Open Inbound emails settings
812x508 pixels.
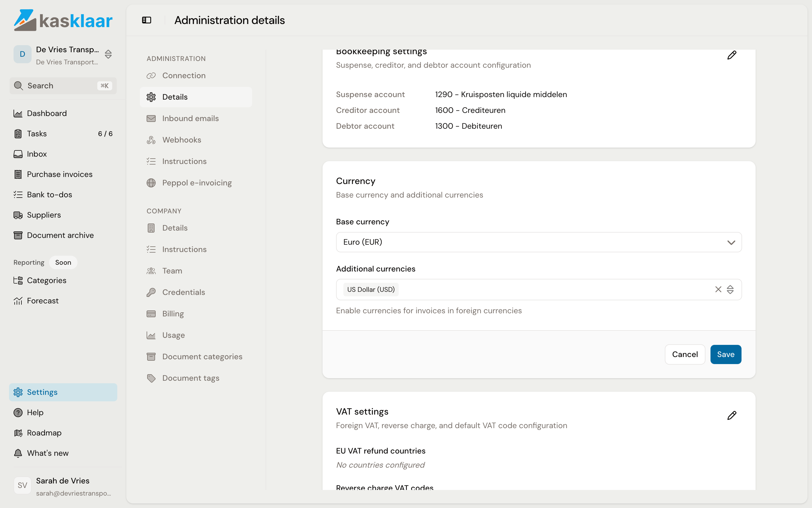196,118
